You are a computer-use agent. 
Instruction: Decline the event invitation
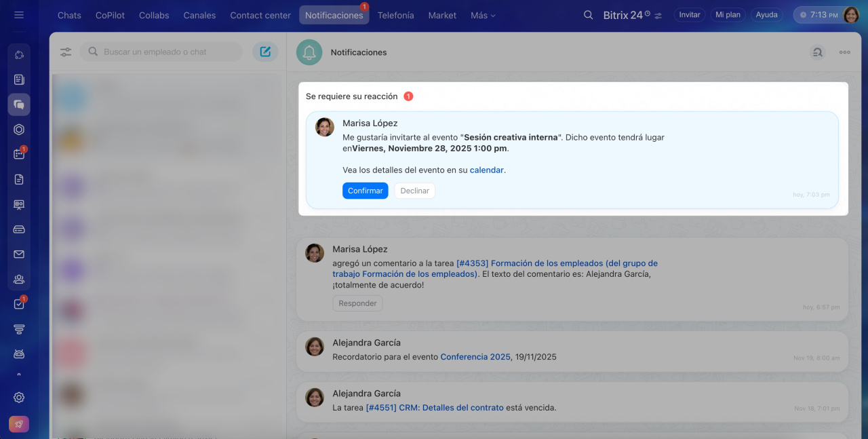pos(414,191)
